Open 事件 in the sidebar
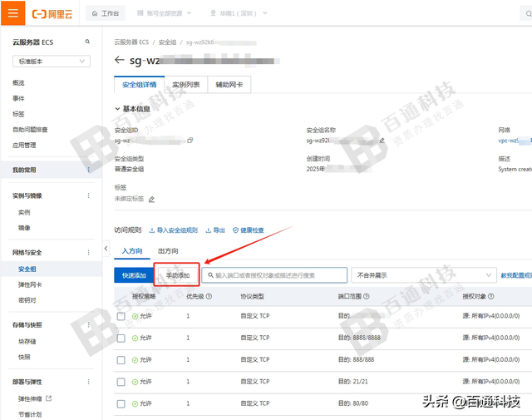 pos(18,98)
